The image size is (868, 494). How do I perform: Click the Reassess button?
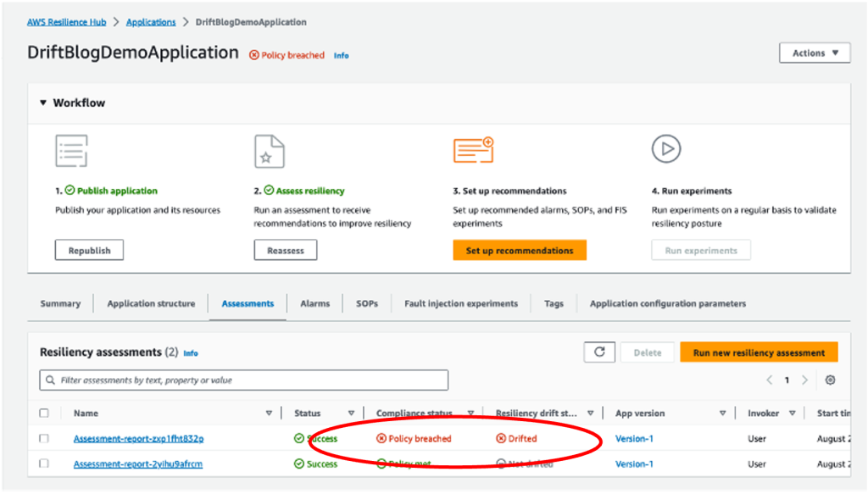point(286,250)
